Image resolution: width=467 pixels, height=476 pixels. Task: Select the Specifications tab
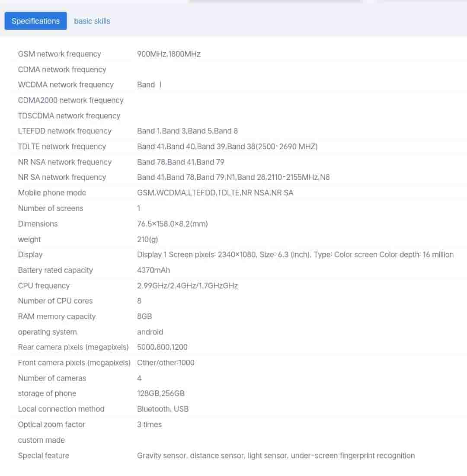[35, 21]
